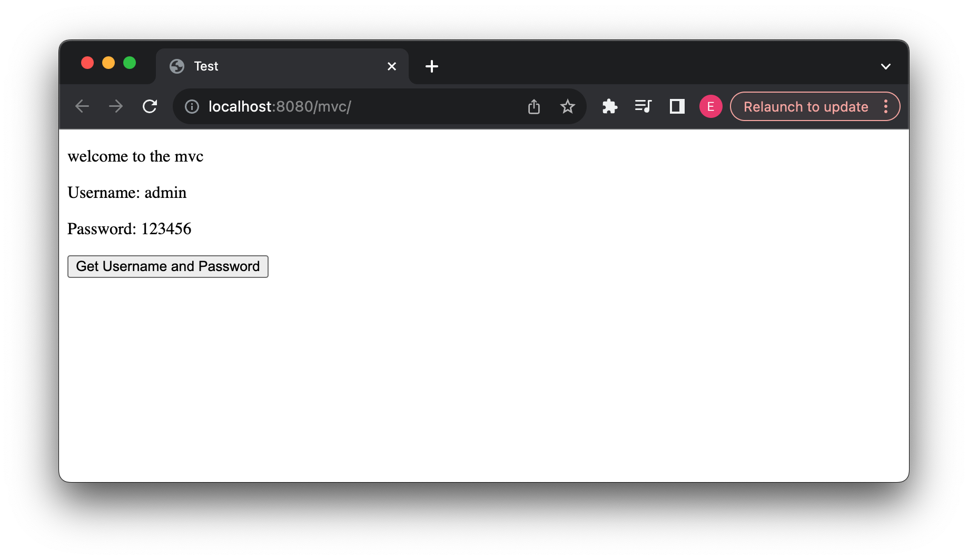Open the extensions puzzle-piece menu
Image resolution: width=968 pixels, height=560 pixels.
(609, 106)
